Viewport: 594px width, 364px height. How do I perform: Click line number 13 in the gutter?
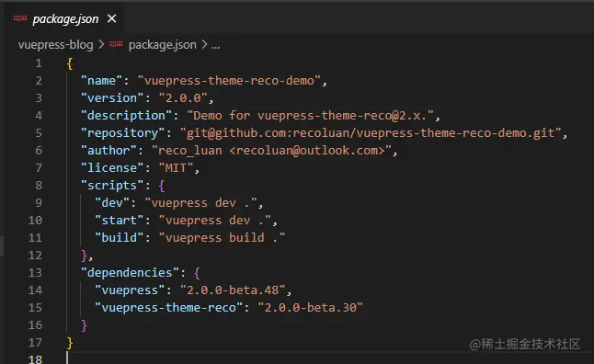click(35, 272)
